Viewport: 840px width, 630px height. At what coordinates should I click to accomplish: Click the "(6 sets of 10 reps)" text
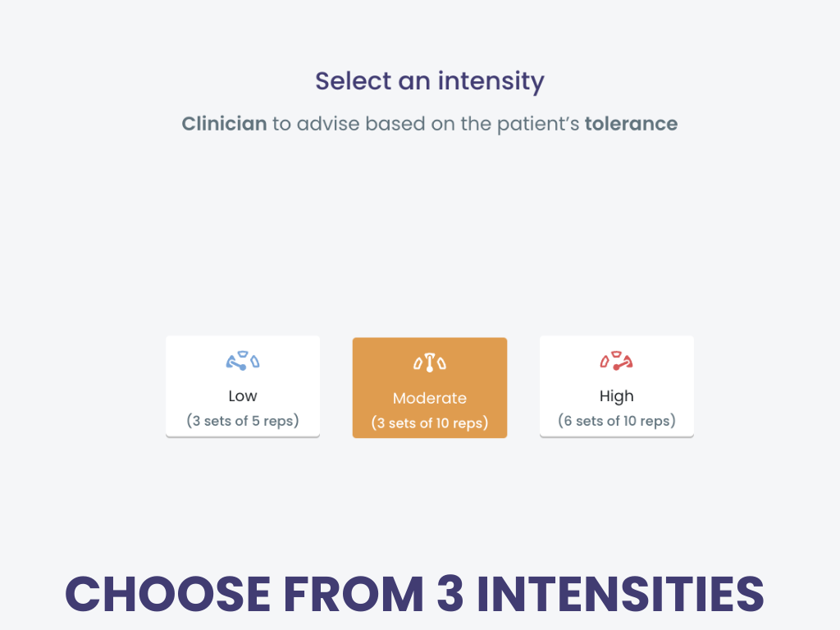click(x=616, y=421)
